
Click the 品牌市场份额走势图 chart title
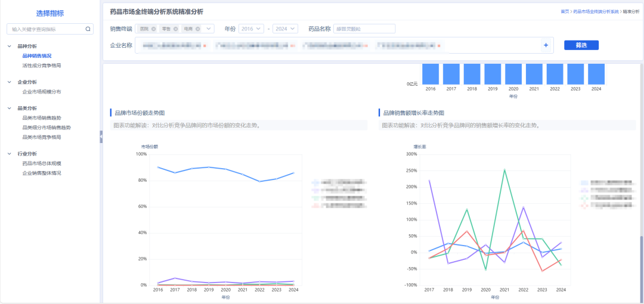pos(140,113)
